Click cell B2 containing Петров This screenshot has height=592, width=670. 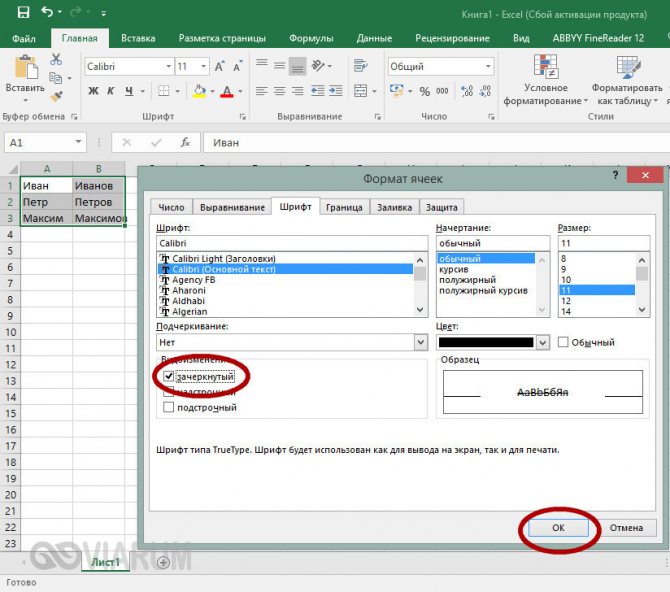click(98, 202)
